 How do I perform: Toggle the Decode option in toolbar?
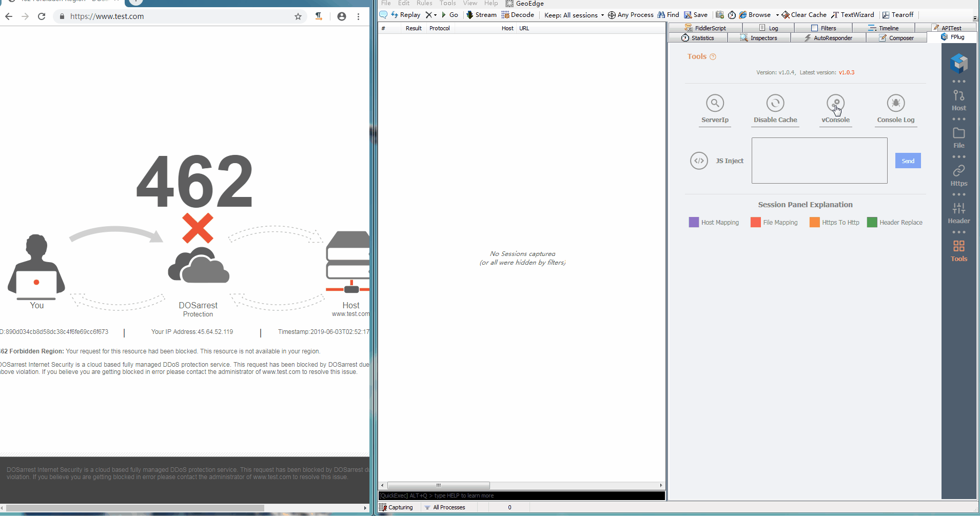point(518,15)
